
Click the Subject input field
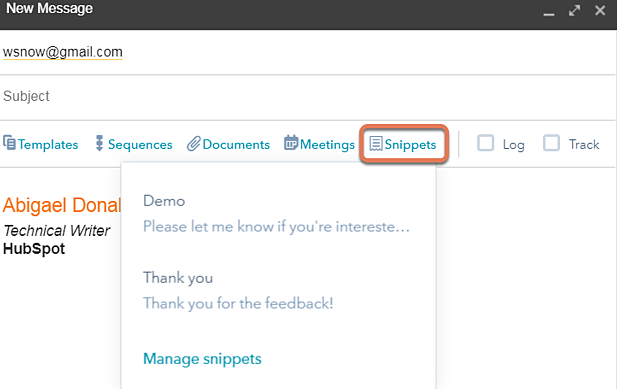tap(308, 96)
